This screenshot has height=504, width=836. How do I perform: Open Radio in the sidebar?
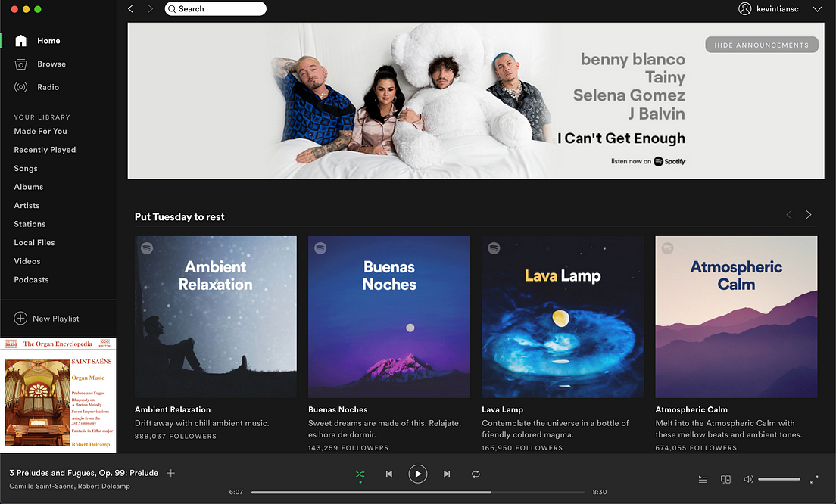(48, 87)
